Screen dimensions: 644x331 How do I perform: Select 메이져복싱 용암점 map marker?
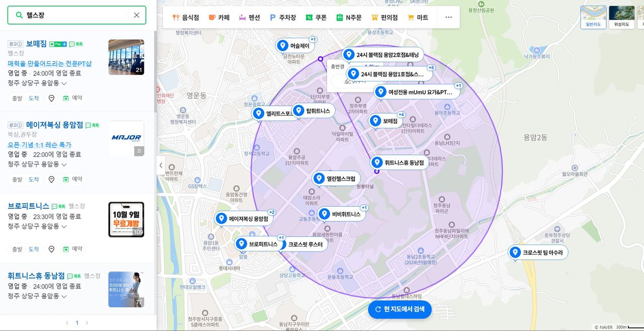(244, 219)
